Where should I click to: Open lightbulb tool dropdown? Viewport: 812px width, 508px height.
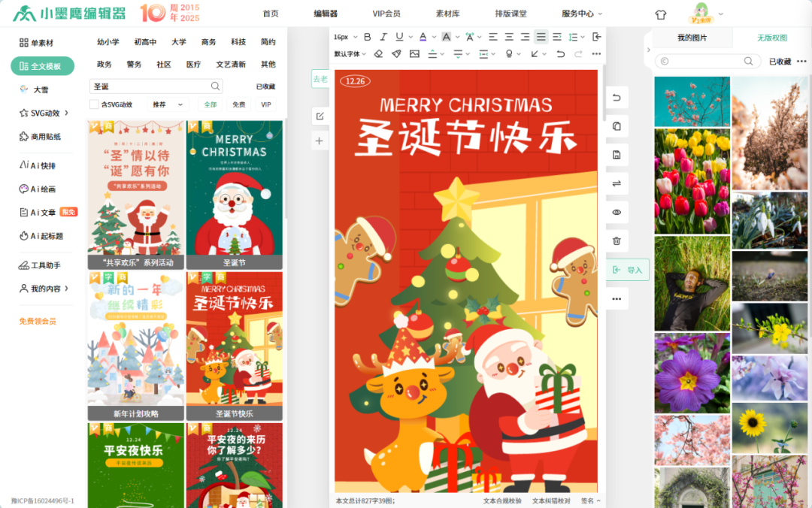coord(509,54)
